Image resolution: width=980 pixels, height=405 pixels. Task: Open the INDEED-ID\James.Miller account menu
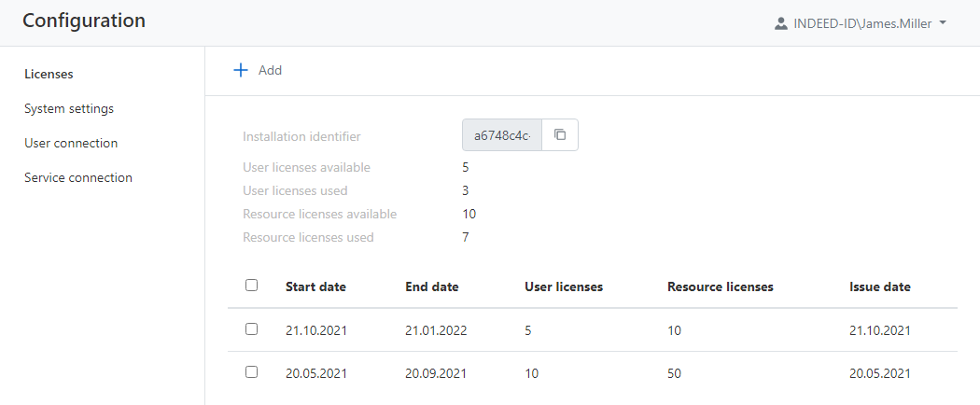tap(861, 23)
